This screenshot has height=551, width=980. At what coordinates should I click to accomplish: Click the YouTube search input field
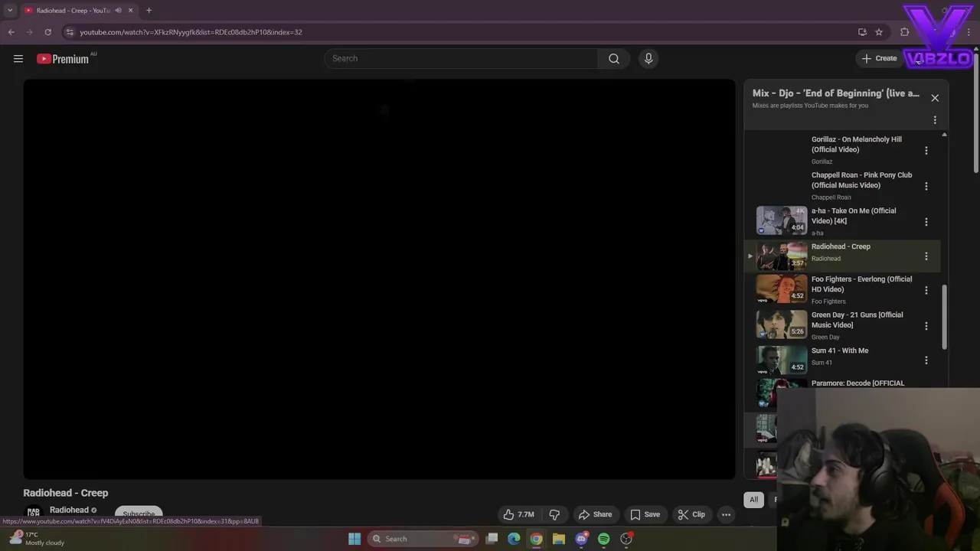tap(462, 58)
